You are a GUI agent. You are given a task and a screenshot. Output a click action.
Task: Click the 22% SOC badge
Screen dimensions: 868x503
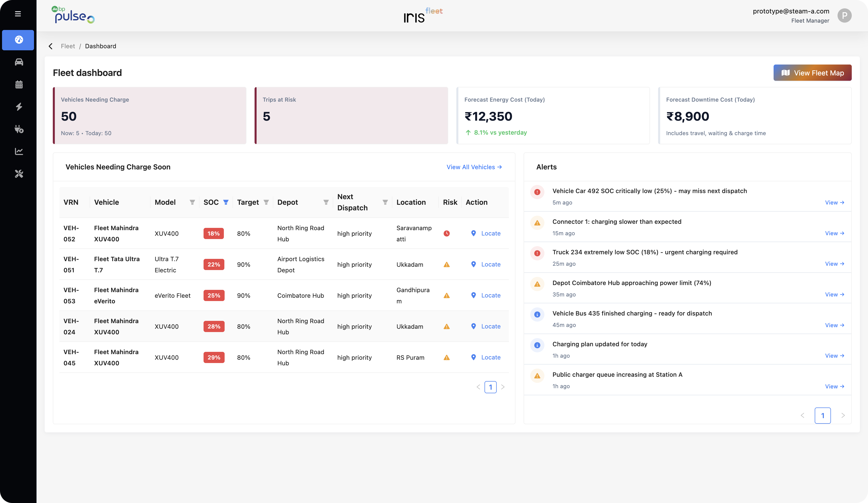click(x=214, y=264)
